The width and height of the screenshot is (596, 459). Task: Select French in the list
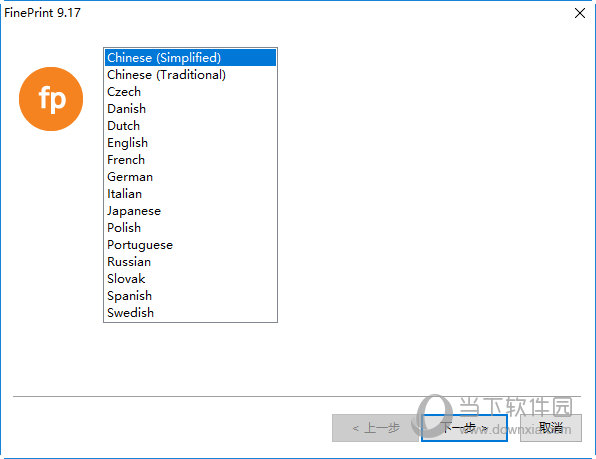coord(190,160)
